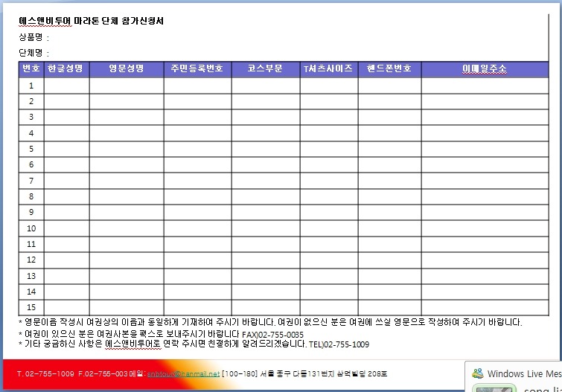Click row number 1 cell
This screenshot has width=562, height=392.
tap(31, 86)
